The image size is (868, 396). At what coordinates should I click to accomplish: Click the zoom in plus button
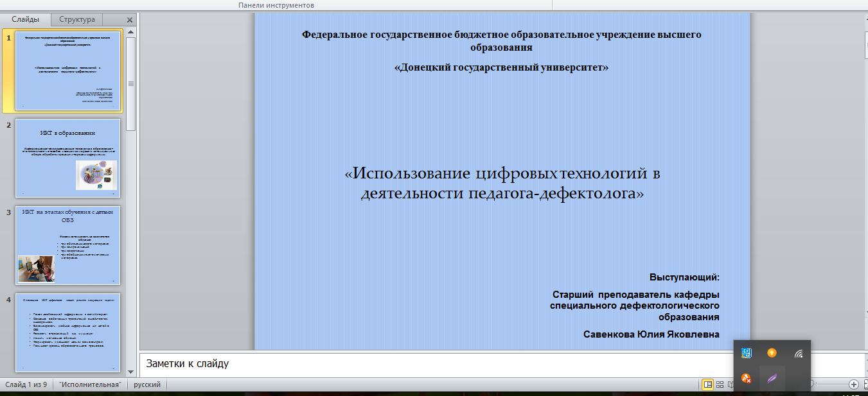click(x=854, y=384)
